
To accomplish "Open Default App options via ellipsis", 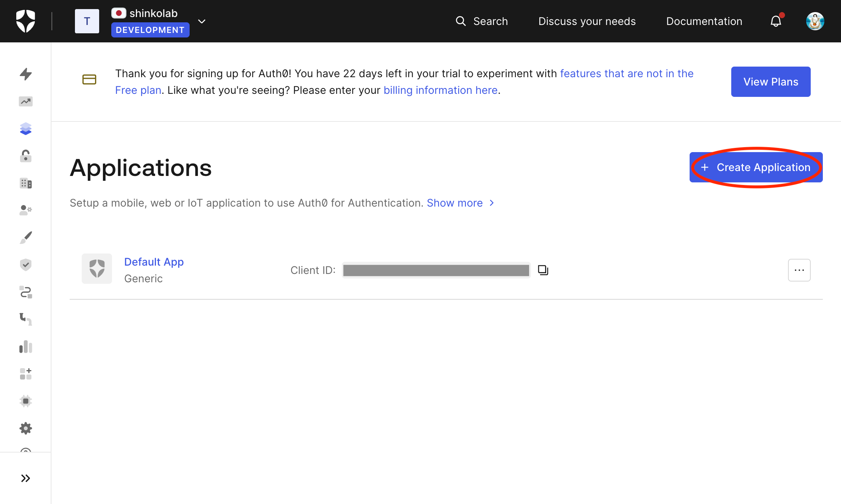I will click(799, 270).
